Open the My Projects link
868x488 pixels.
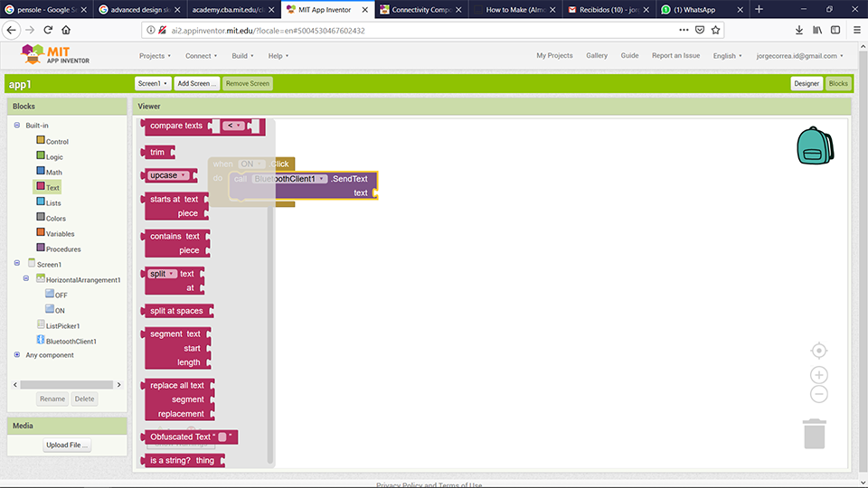point(554,55)
